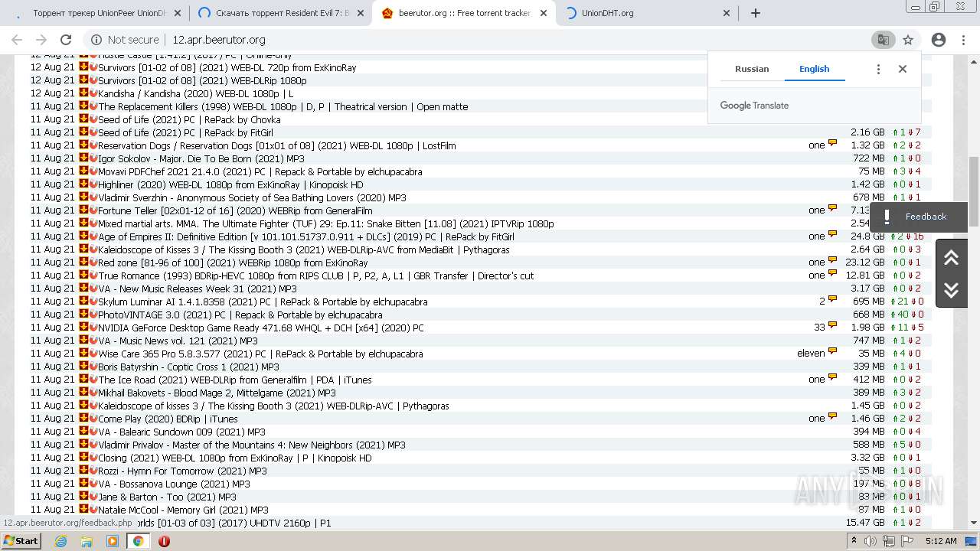The height and width of the screenshot is (551, 980).
Task: Open Age of Empires II Definitive Edition link
Action: point(306,236)
